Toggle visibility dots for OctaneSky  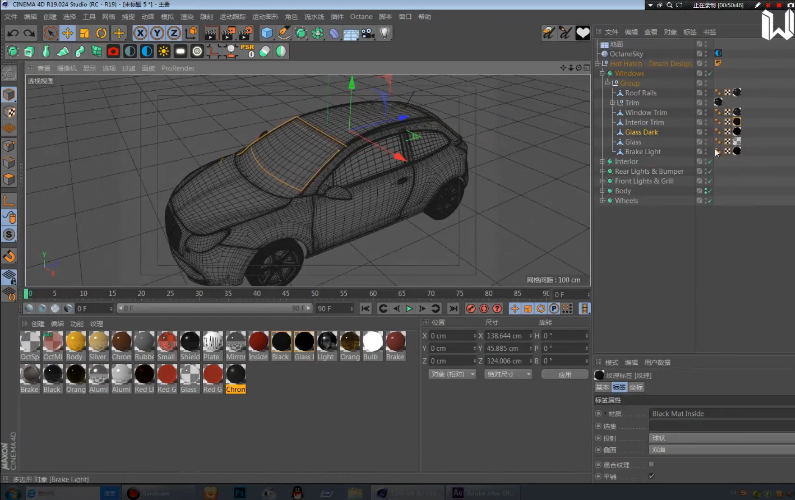click(704, 54)
